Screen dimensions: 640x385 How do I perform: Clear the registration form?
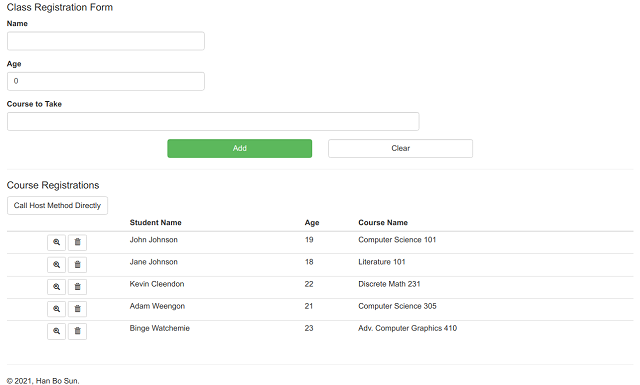coord(400,148)
